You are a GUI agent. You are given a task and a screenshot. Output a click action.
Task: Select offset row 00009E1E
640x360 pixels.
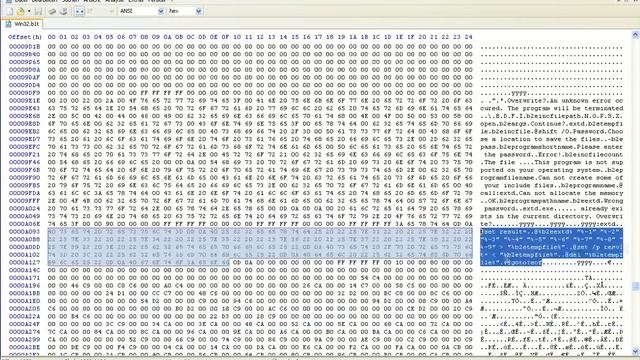tap(25, 100)
